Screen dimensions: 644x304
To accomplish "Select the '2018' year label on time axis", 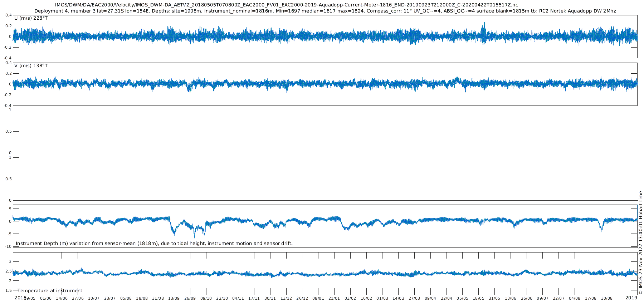I will pyautogui.click(x=20, y=298).
